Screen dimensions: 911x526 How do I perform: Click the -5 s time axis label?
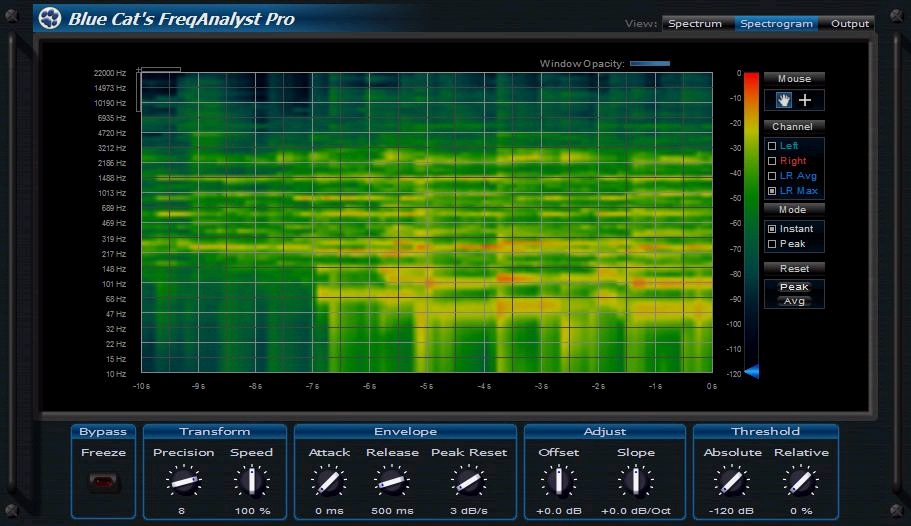click(x=426, y=386)
